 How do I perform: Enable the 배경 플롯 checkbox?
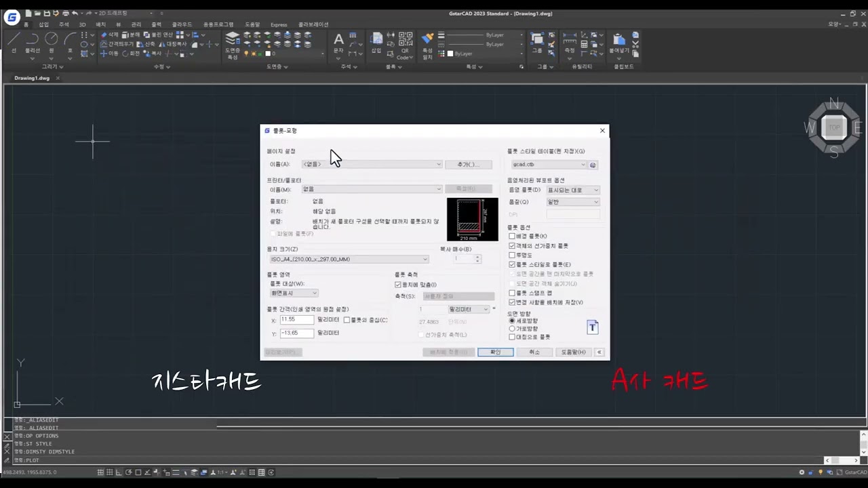(512, 237)
